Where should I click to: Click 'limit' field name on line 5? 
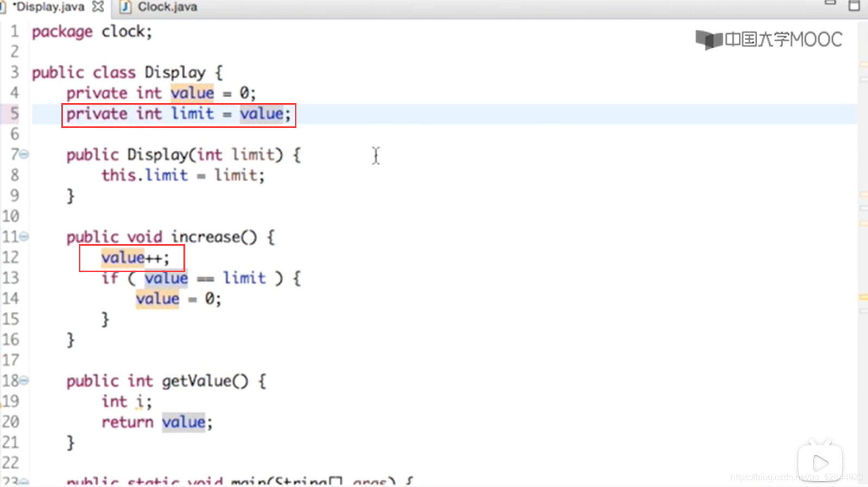point(193,114)
